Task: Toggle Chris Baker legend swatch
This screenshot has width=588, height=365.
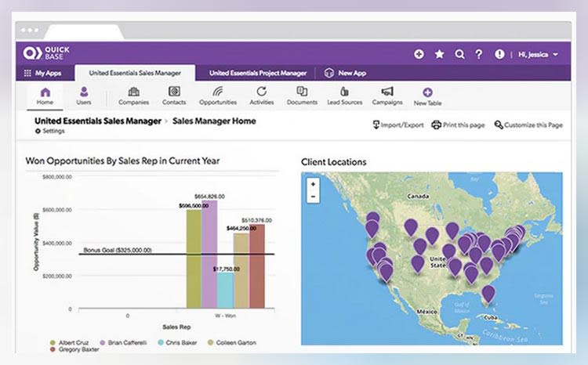Action: [x=161, y=342]
